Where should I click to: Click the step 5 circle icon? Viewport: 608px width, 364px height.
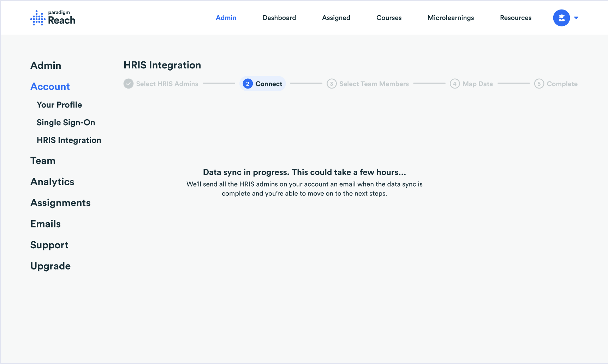point(539,84)
